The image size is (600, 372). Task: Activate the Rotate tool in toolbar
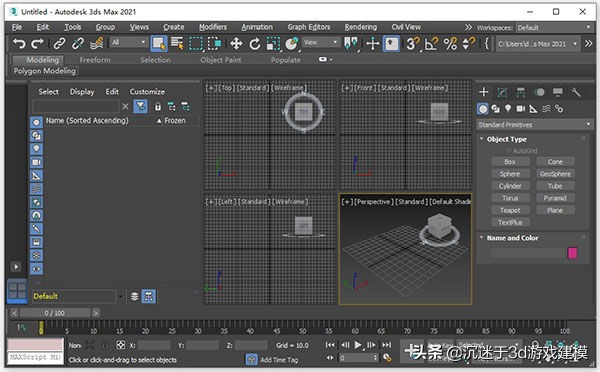click(254, 44)
